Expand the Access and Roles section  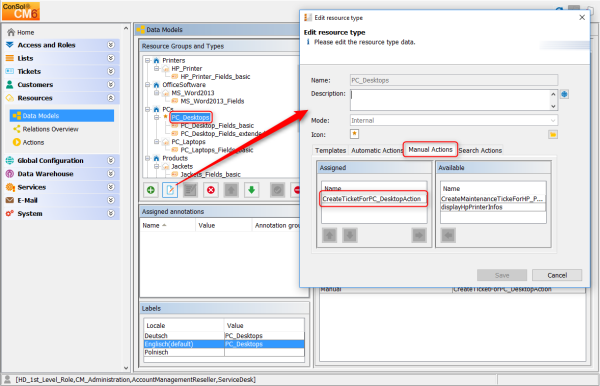111,45
